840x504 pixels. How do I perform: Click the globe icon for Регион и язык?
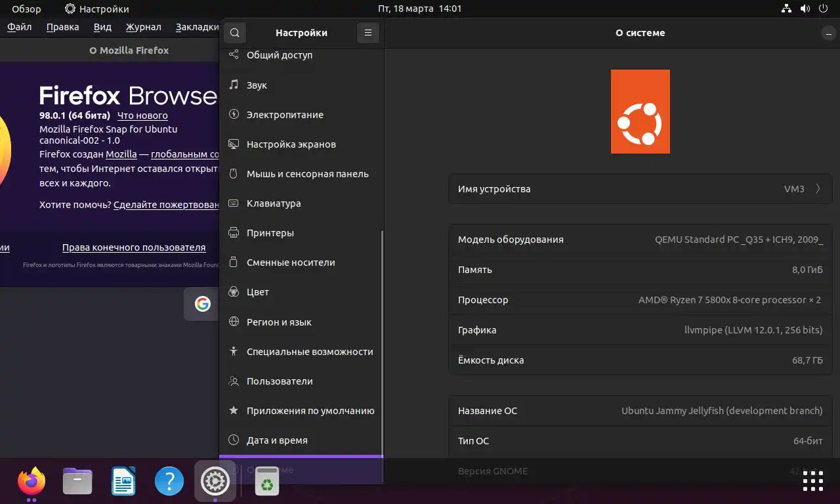[x=233, y=322]
